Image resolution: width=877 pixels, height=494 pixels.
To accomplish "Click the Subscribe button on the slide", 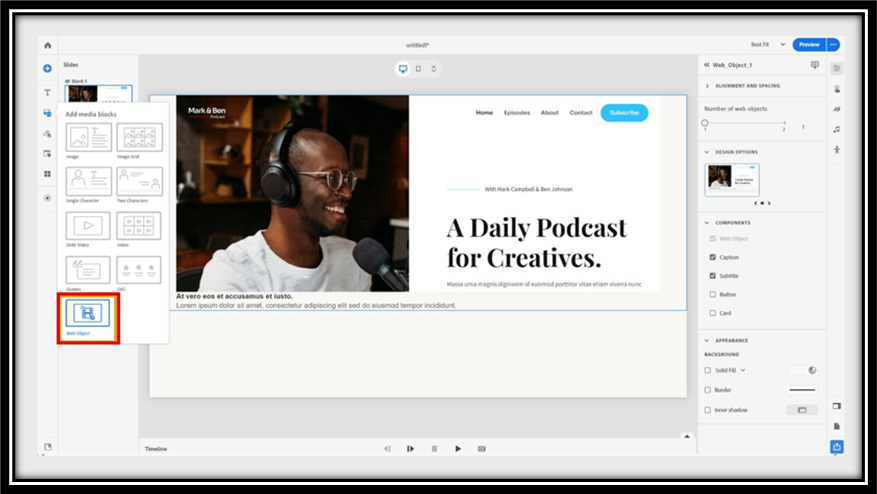I will point(624,113).
